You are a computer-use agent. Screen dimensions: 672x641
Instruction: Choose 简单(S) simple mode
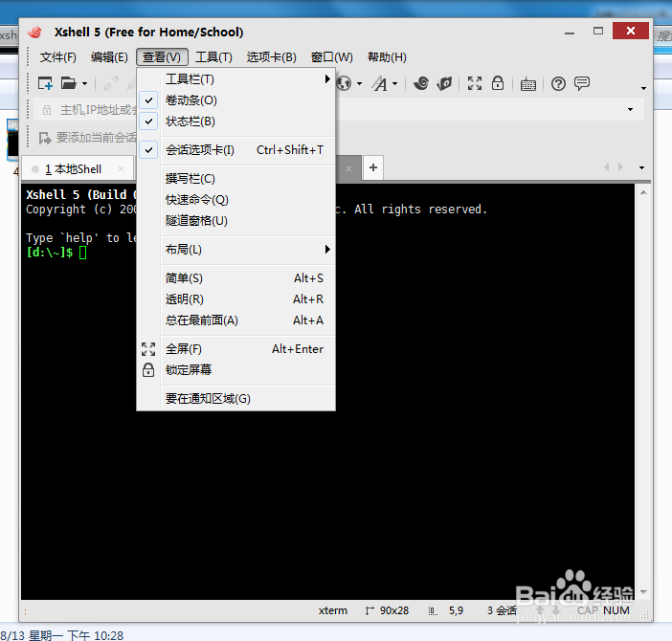coord(236,277)
